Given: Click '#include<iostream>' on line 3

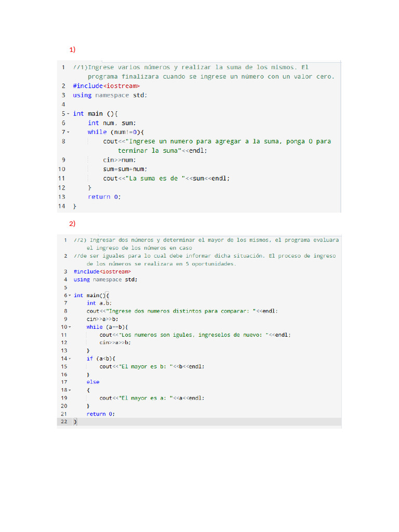Looking at the screenshot, I should pyautogui.click(x=102, y=272).
